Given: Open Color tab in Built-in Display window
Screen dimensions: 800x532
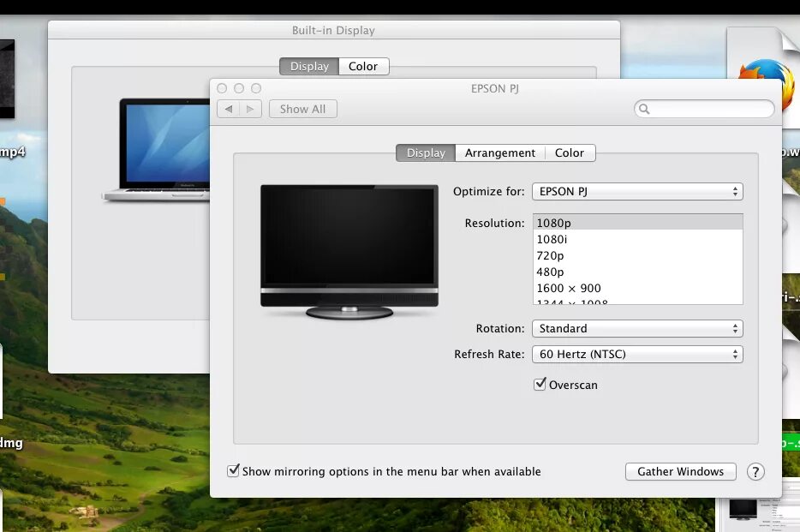Looking at the screenshot, I should click(363, 66).
